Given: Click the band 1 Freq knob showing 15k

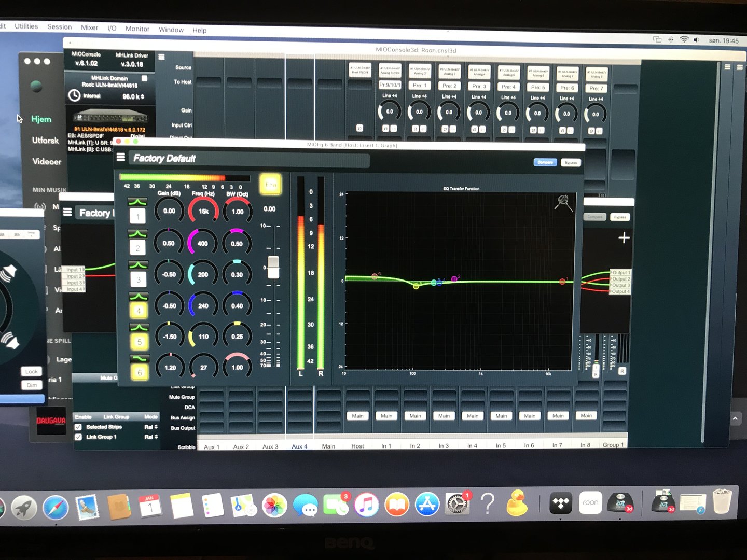Looking at the screenshot, I should pyautogui.click(x=203, y=211).
